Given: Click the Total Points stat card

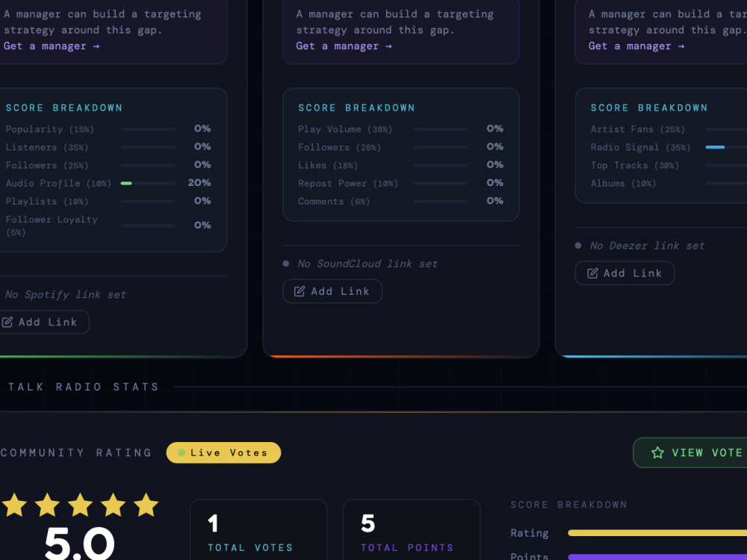Looking at the screenshot, I should click(x=412, y=529).
